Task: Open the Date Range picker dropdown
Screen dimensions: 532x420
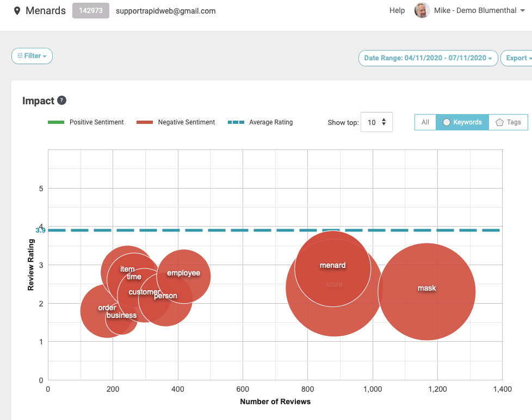Action: (428, 58)
